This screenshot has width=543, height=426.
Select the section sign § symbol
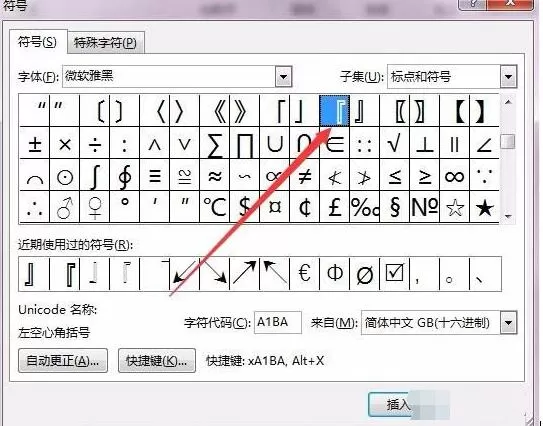point(395,207)
